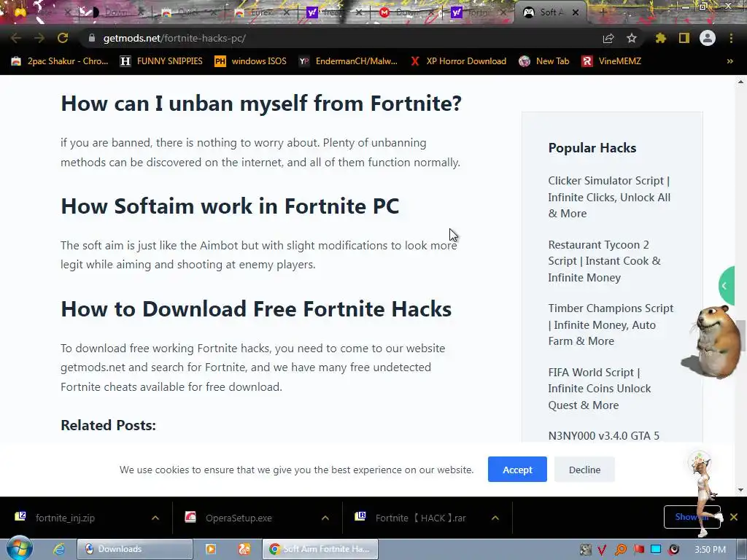Toggle the browser side panel icon
Viewport: 747px width, 560px height.
(x=684, y=38)
